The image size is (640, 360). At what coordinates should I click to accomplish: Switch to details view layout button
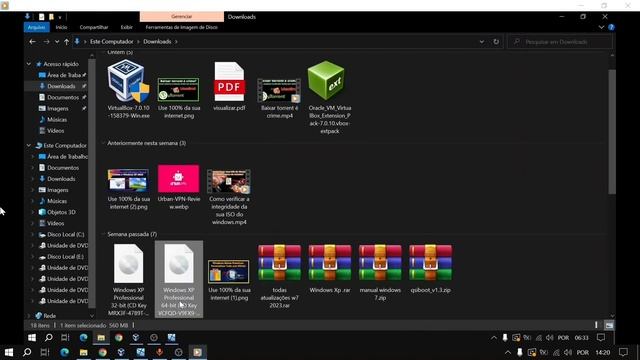coord(596,325)
